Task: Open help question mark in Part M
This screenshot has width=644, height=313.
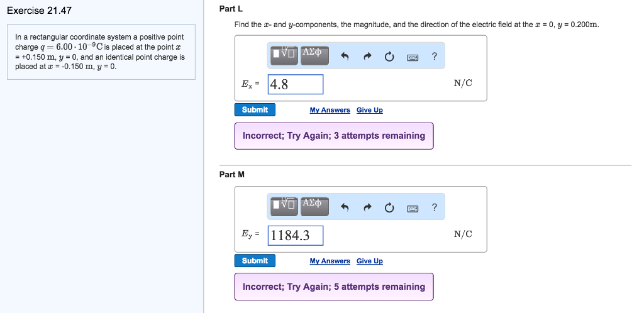Action: 435,207
